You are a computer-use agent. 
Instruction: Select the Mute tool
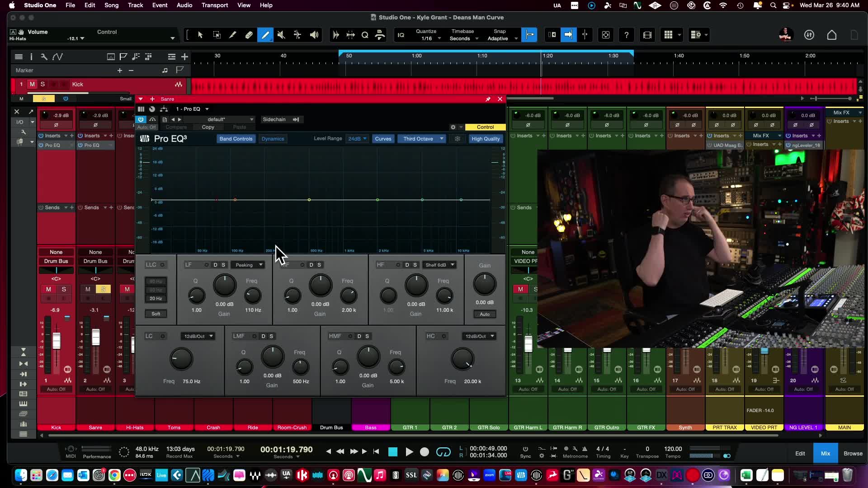point(281,35)
